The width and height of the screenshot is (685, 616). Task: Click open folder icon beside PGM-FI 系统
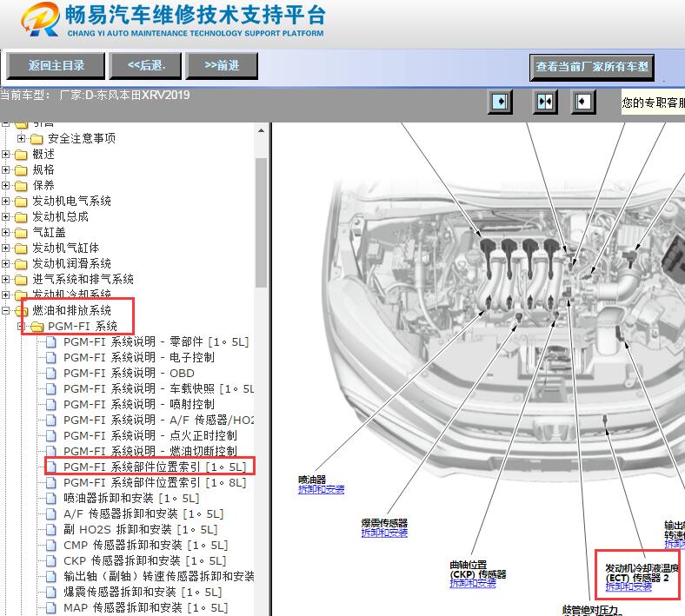click(37, 327)
